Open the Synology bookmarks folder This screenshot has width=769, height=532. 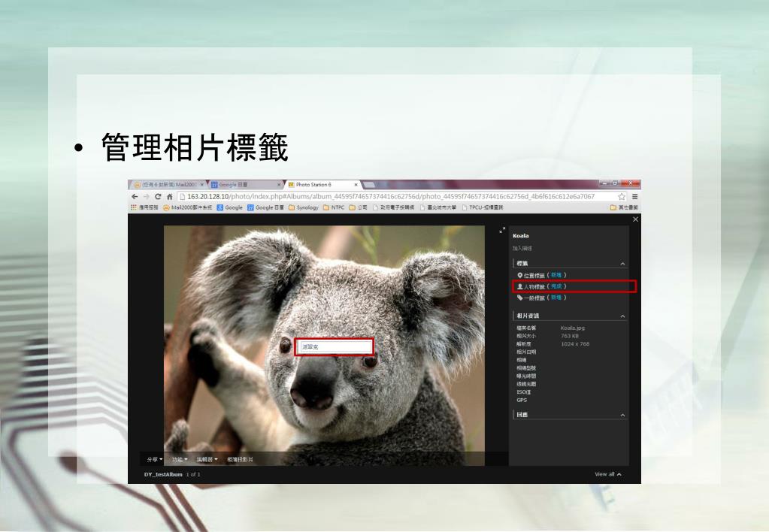point(304,207)
